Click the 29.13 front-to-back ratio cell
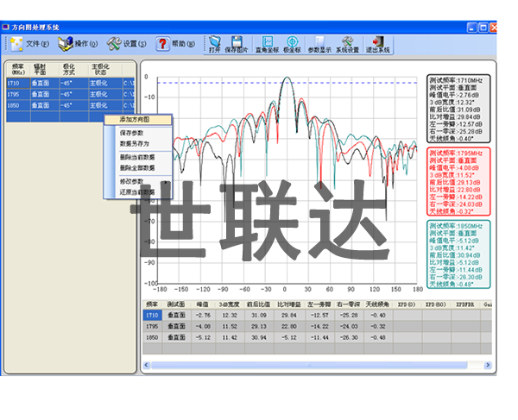This screenshot has height=420, width=518. 259,326
